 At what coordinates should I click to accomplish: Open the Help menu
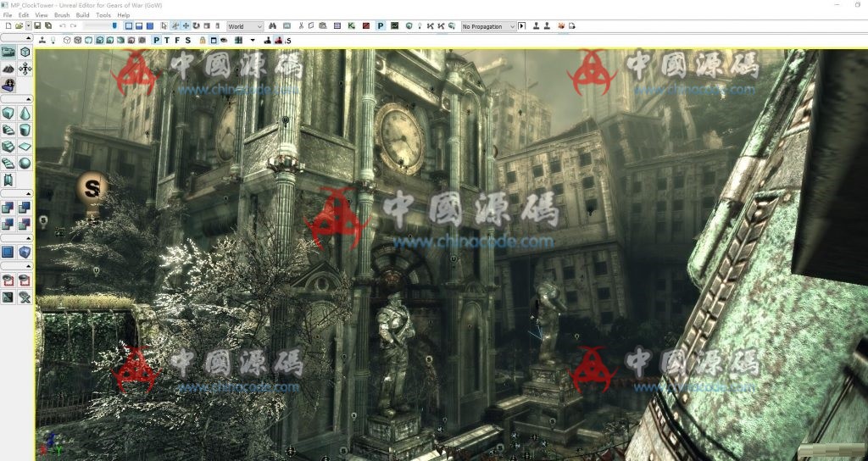[x=124, y=15]
